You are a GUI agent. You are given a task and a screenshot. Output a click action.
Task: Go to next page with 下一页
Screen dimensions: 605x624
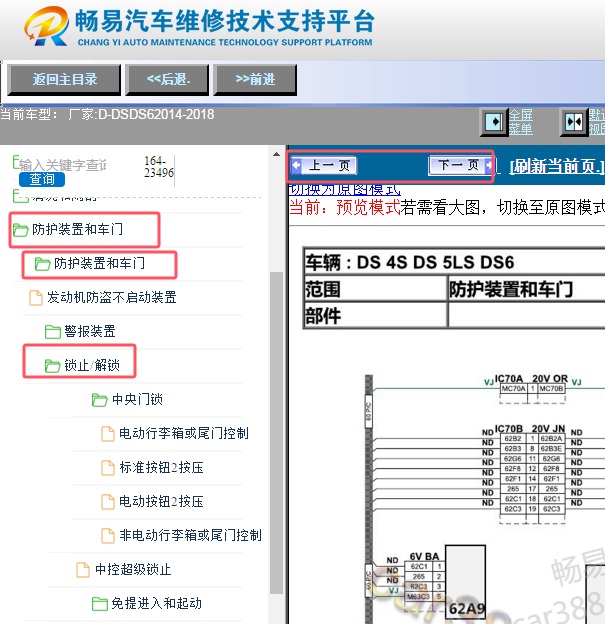tap(461, 165)
